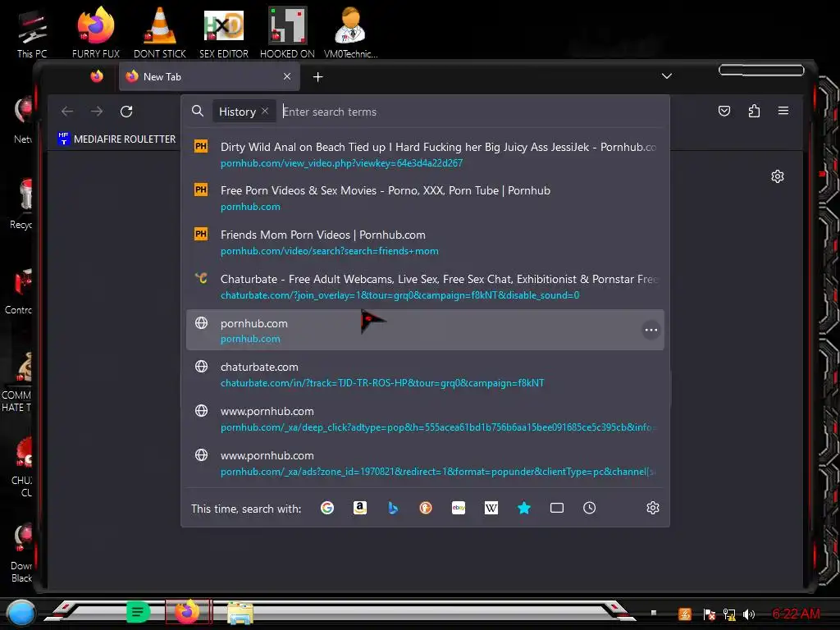This screenshot has width=840, height=630.
Task: Open the volume speaker tray icon
Action: coord(749,614)
